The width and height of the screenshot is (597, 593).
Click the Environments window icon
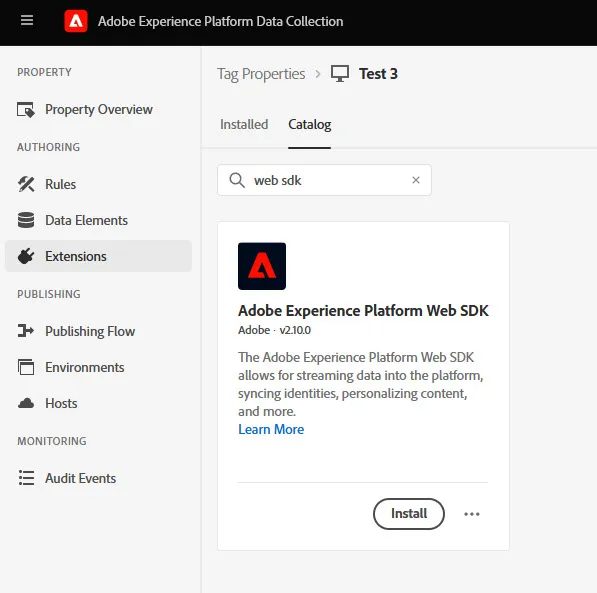[x=26, y=367]
